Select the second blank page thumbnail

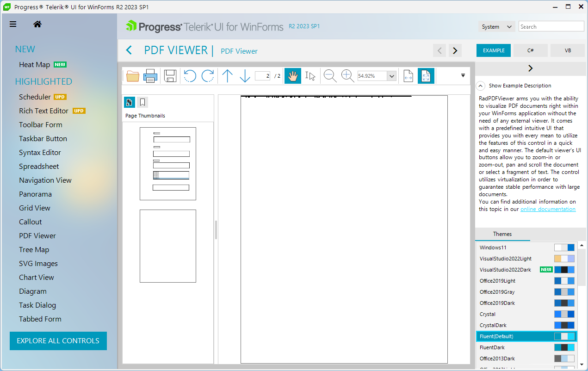(168, 246)
